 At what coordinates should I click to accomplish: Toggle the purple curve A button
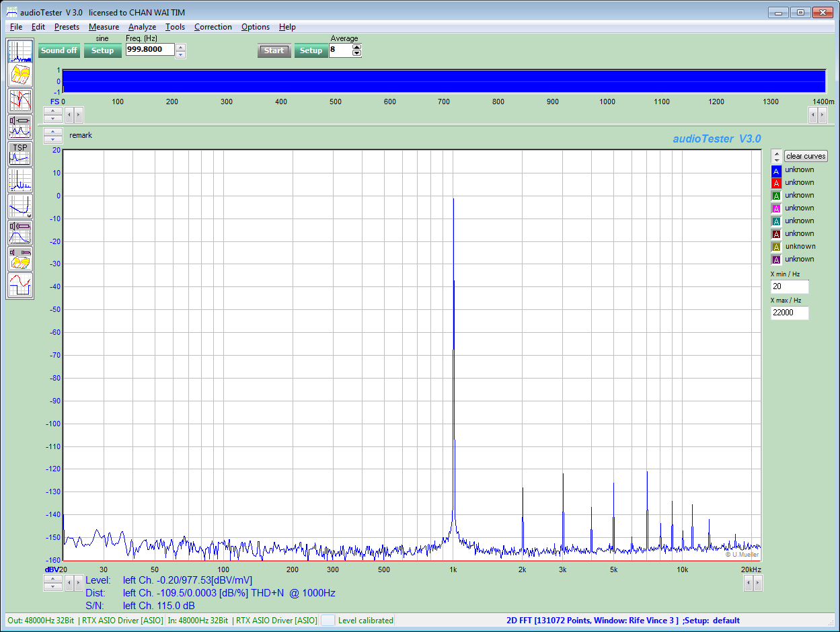(776, 260)
